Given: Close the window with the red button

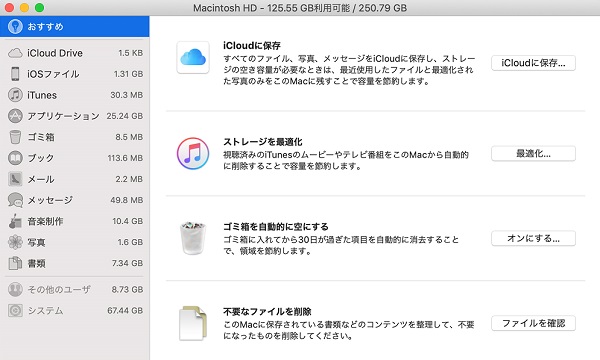Looking at the screenshot, I should point(9,8).
